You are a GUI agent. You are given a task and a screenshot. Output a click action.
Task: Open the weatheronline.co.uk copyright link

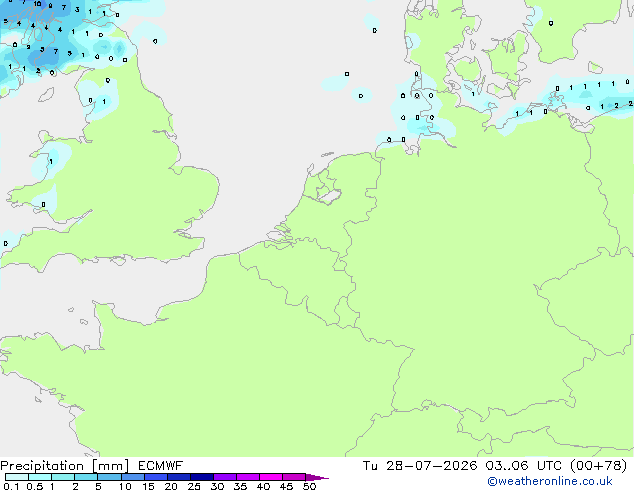(x=550, y=481)
